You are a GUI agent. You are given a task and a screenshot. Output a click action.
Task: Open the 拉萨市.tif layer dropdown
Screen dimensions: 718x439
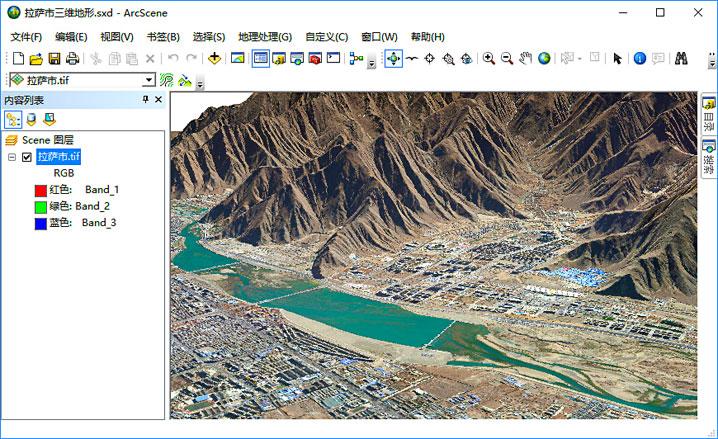pos(148,81)
